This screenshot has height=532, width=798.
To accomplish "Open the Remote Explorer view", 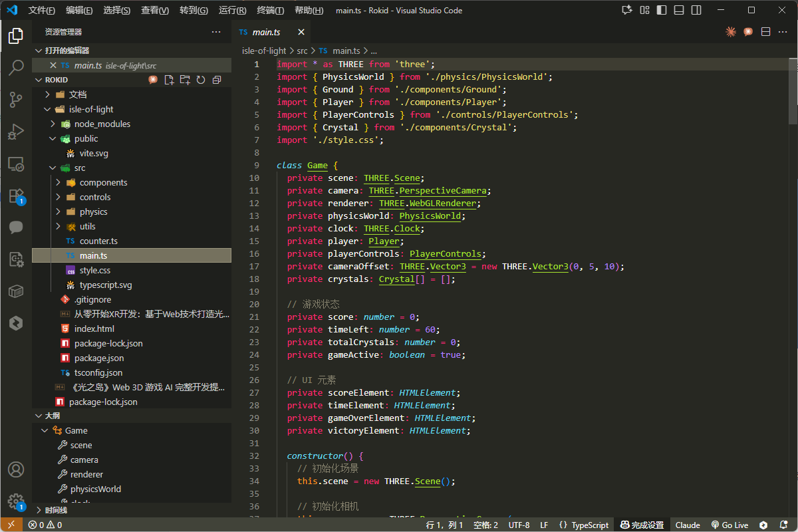I will pos(16,164).
